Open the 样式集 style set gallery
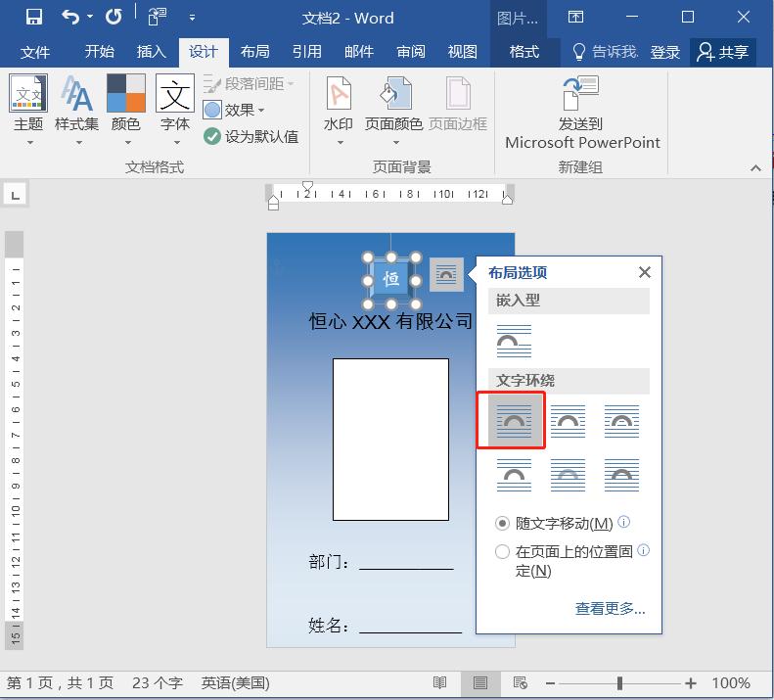The height and width of the screenshot is (700, 774). [77, 110]
